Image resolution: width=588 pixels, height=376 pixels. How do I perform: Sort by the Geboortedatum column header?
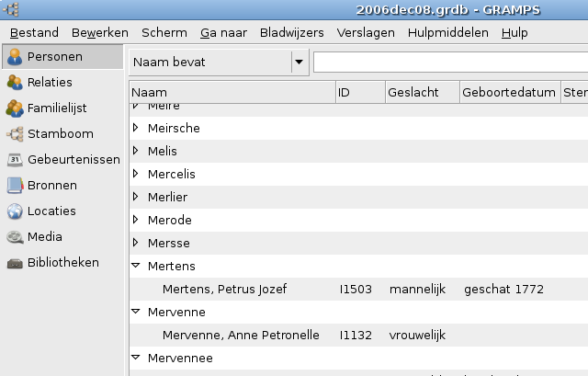[509, 93]
